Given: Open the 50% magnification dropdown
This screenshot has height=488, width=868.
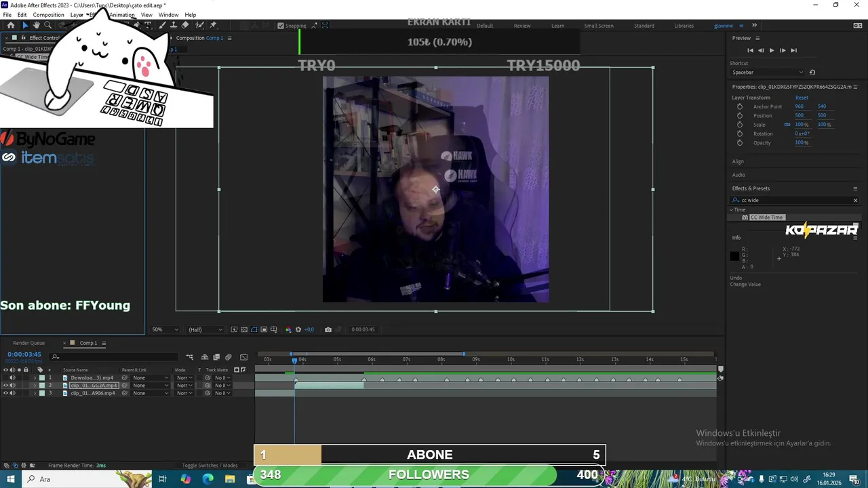Looking at the screenshot, I should click(165, 329).
